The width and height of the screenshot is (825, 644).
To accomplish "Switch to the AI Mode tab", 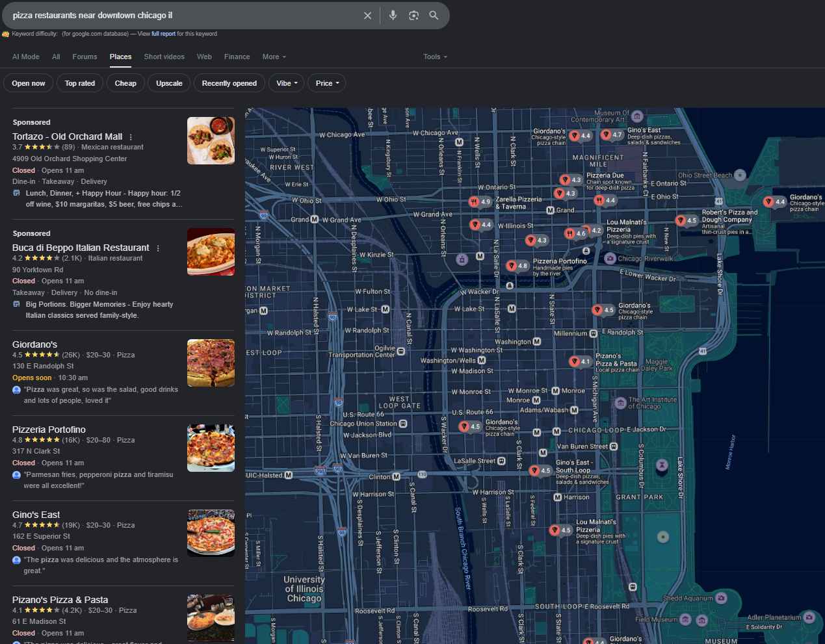I will [x=26, y=57].
